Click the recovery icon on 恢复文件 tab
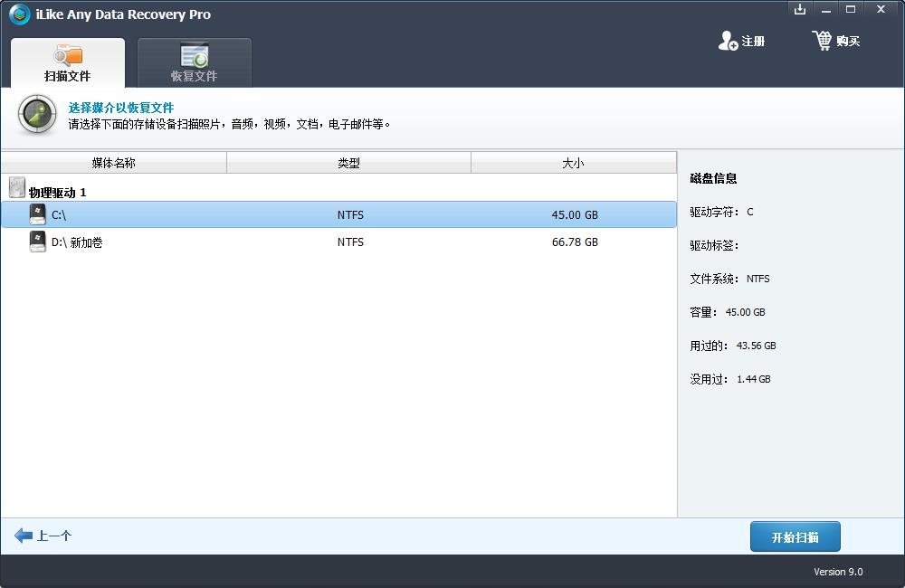Image resolution: width=905 pixels, height=588 pixels. (x=193, y=55)
